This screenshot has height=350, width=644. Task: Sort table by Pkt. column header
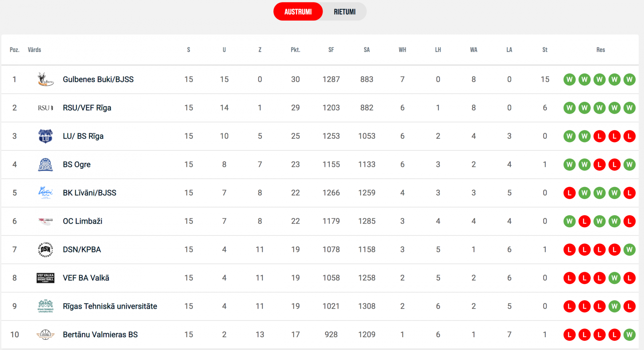295,50
